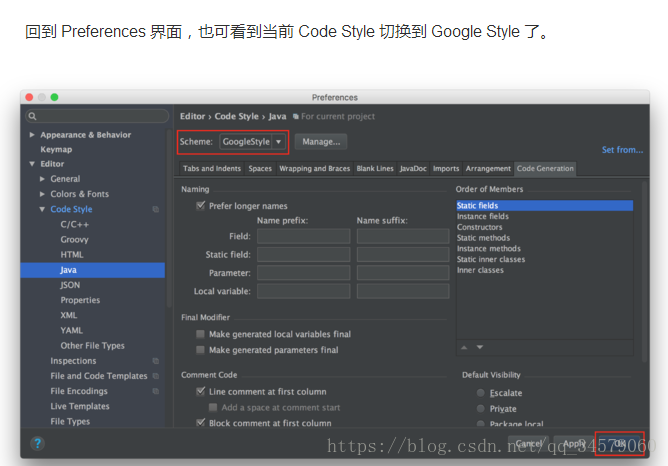Select HTML under Code Style
Image resolution: width=668 pixels, height=466 pixels.
point(72,255)
